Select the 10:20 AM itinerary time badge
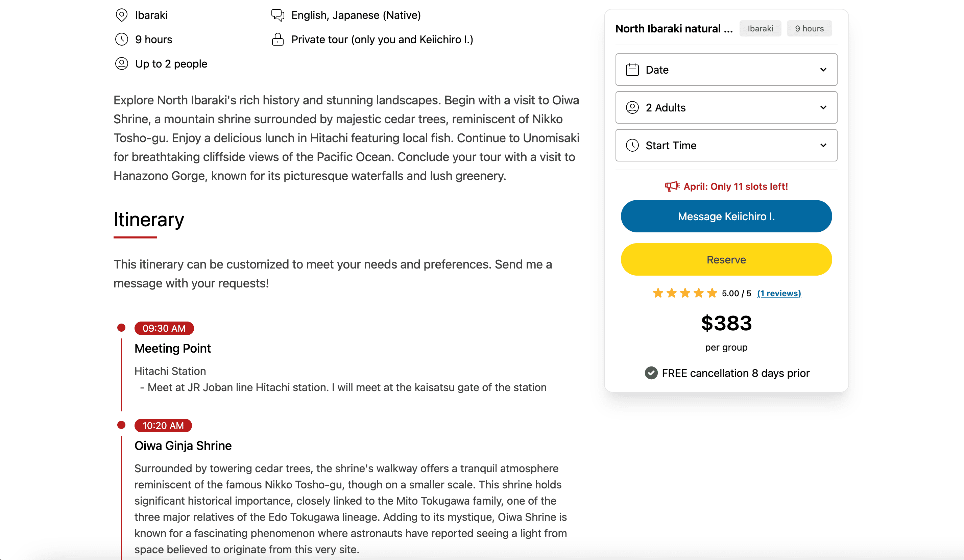Screen dimensions: 964x560 pyautogui.click(x=163, y=426)
